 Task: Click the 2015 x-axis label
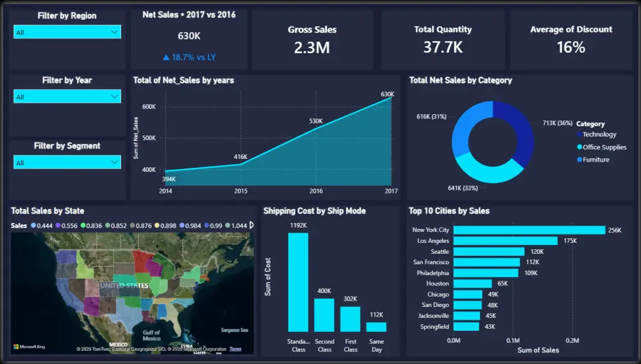[241, 191]
